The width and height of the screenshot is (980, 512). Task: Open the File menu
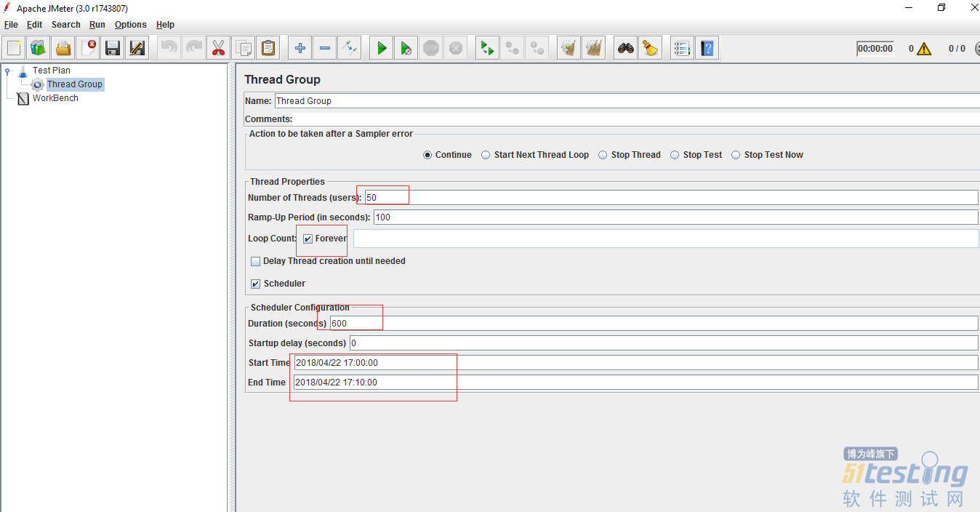(x=11, y=25)
